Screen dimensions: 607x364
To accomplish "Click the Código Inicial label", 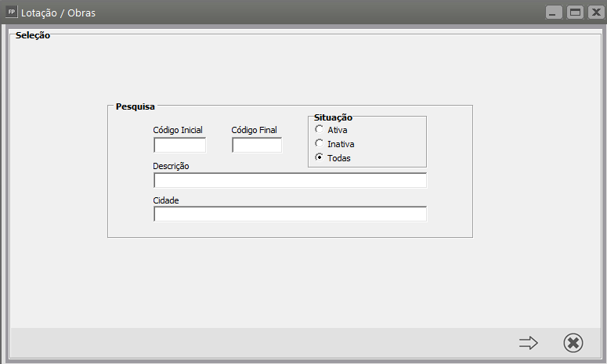I will coord(178,130).
